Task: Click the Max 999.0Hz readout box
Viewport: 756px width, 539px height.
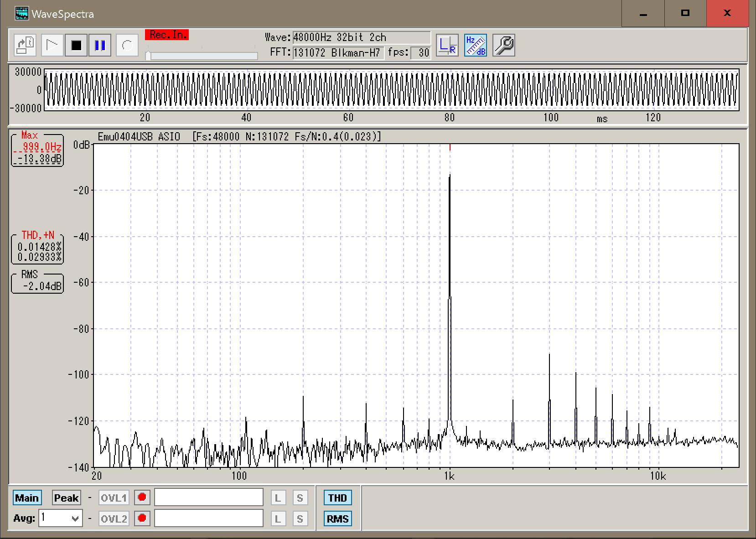Action: [x=37, y=149]
